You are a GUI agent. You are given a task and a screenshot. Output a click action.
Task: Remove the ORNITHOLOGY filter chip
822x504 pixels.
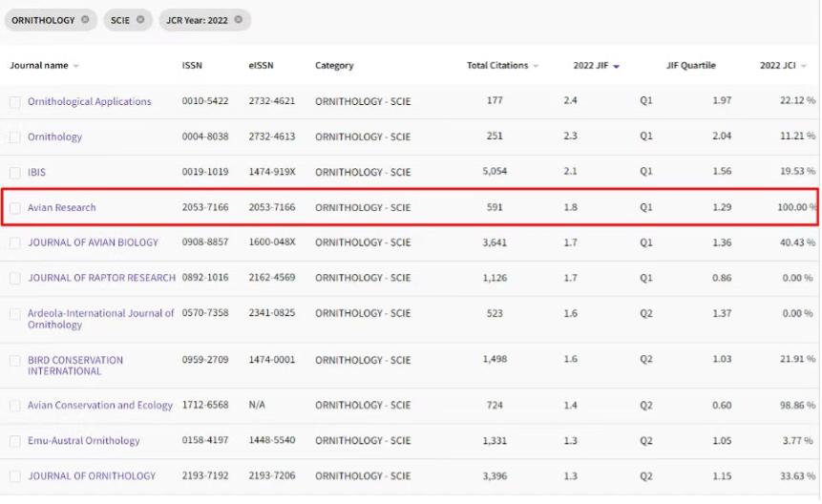pyautogui.click(x=85, y=19)
